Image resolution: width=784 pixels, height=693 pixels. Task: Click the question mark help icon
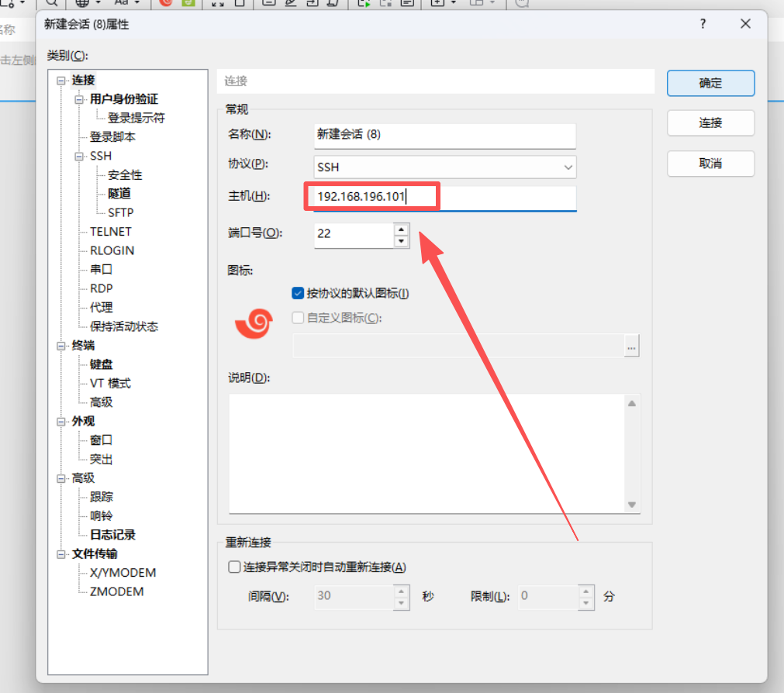tap(703, 24)
